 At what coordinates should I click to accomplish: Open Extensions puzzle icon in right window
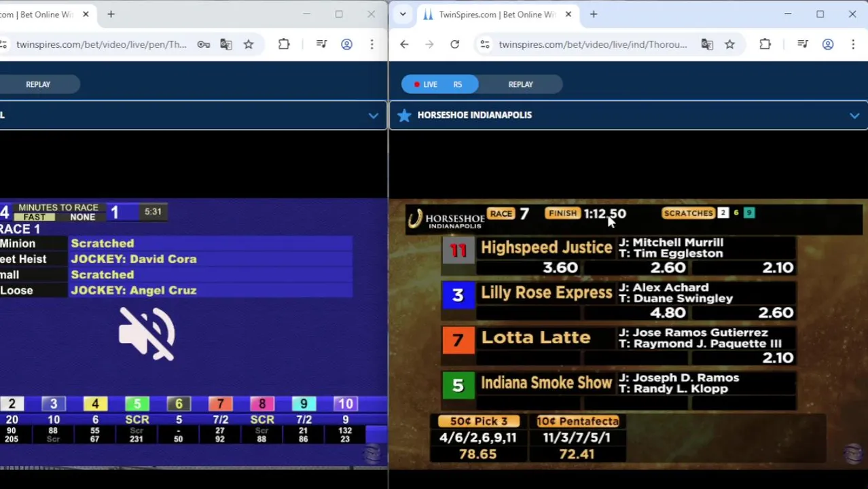(x=765, y=44)
